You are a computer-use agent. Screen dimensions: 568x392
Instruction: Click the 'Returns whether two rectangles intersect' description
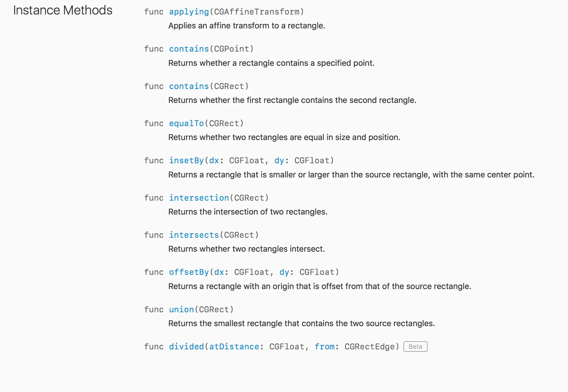pos(246,249)
